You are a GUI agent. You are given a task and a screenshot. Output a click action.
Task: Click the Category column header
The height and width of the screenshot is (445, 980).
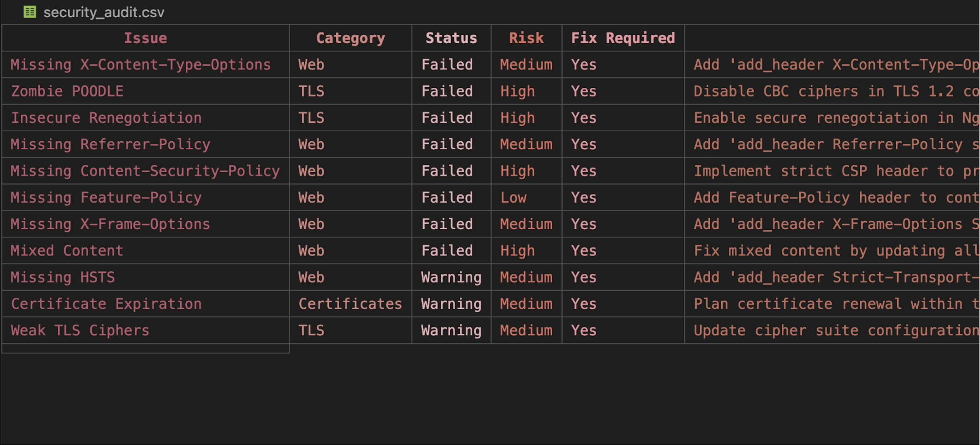[x=350, y=38]
